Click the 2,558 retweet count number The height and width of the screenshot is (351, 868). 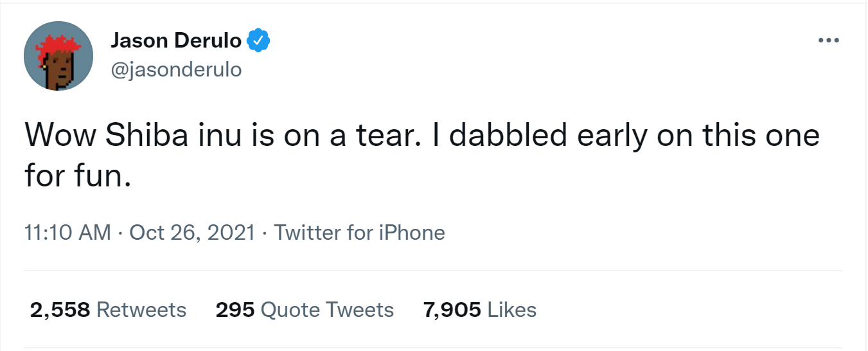60,310
